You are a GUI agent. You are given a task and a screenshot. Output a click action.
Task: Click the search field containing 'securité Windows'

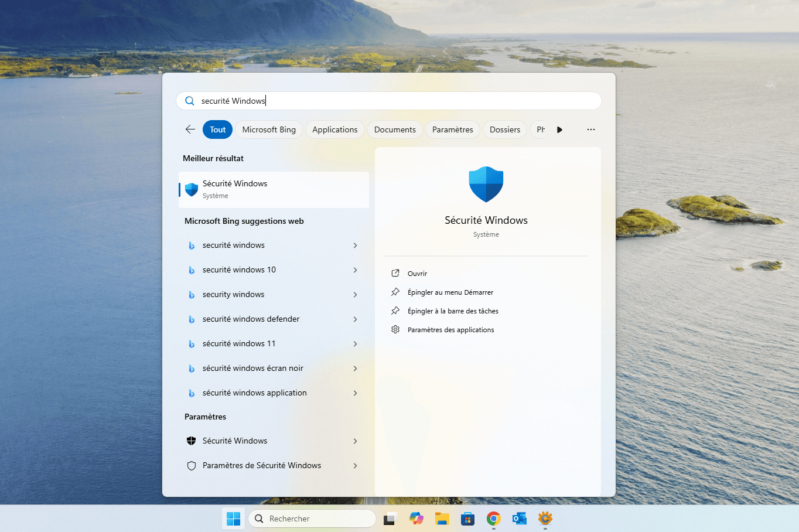pos(389,101)
